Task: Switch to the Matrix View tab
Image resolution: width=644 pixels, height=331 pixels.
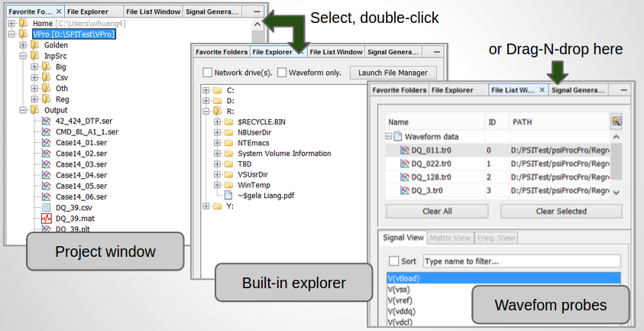Action: (451, 238)
